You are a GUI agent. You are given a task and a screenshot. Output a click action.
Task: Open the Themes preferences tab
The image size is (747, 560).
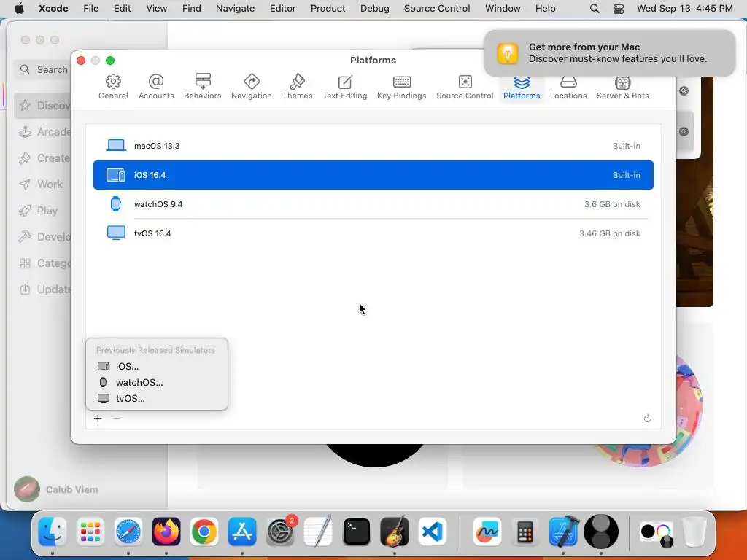click(x=298, y=87)
